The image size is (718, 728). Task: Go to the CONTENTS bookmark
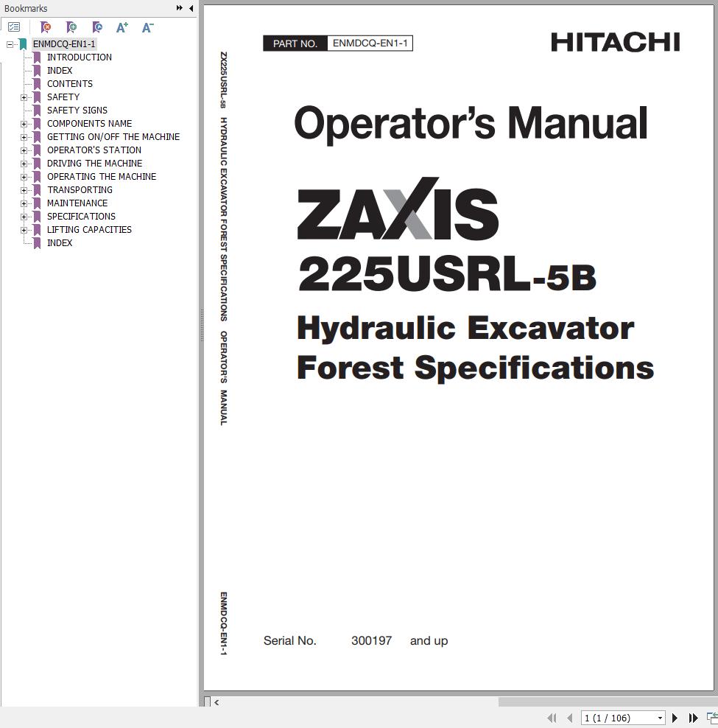70,83
